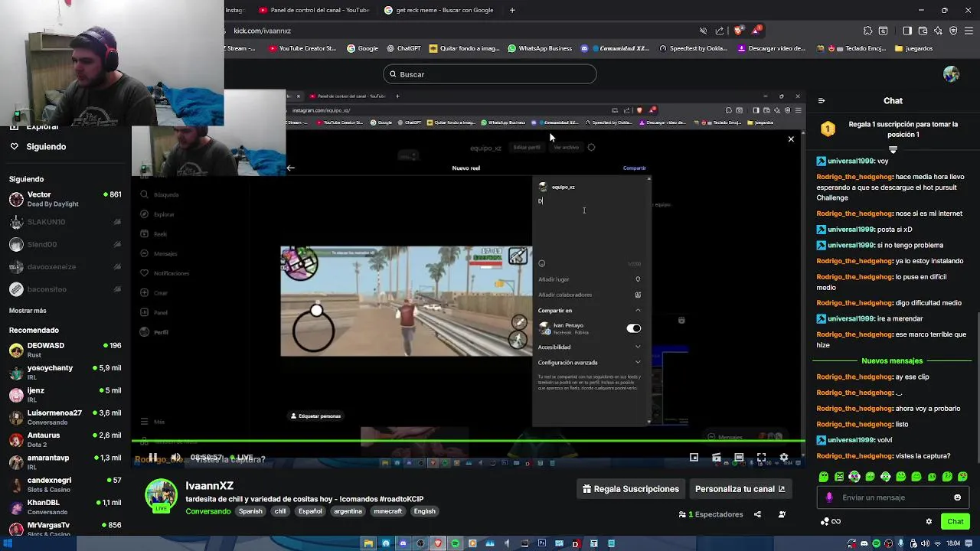
Task: Open WhatsApp Business bookmark
Action: click(x=540, y=48)
